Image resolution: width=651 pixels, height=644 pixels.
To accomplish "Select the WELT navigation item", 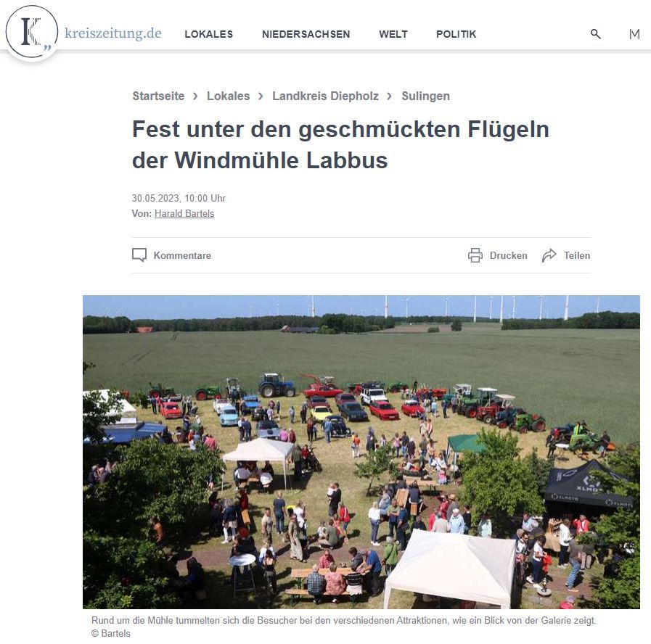I will (x=393, y=34).
